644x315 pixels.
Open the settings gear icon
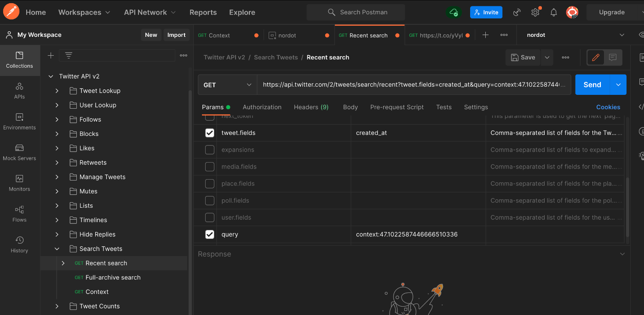(x=535, y=12)
